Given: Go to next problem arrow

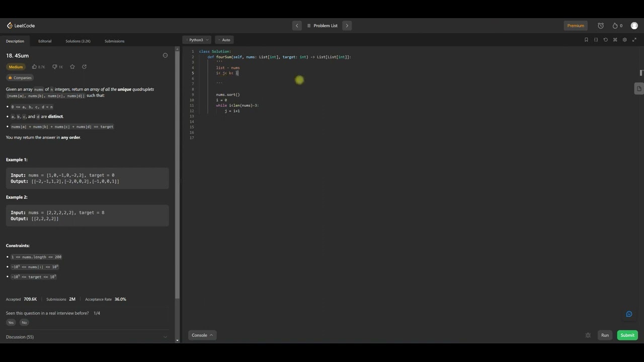Looking at the screenshot, I should pos(347,26).
